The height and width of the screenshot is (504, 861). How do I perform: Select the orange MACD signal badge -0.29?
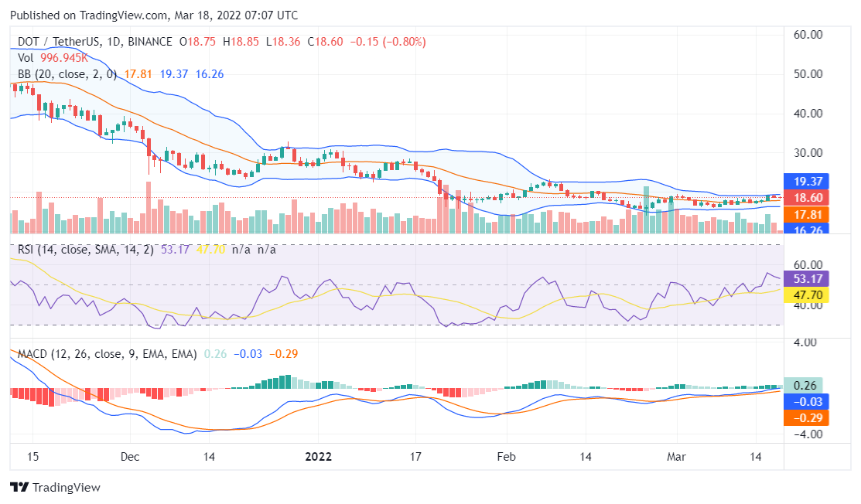(x=807, y=417)
